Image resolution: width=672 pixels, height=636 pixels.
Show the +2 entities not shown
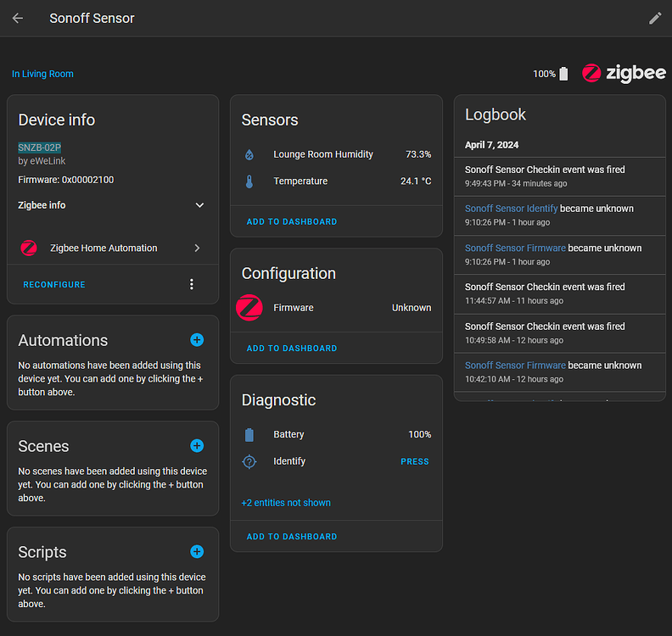[x=286, y=503]
